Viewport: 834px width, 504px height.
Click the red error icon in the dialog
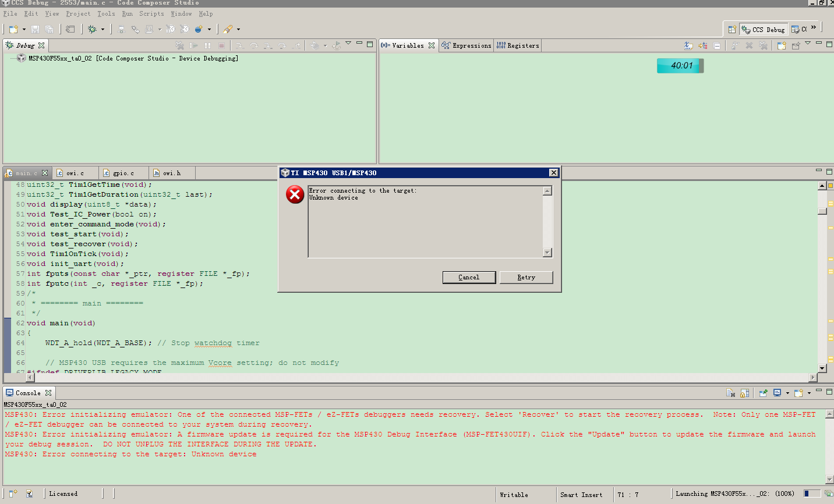[x=295, y=194]
